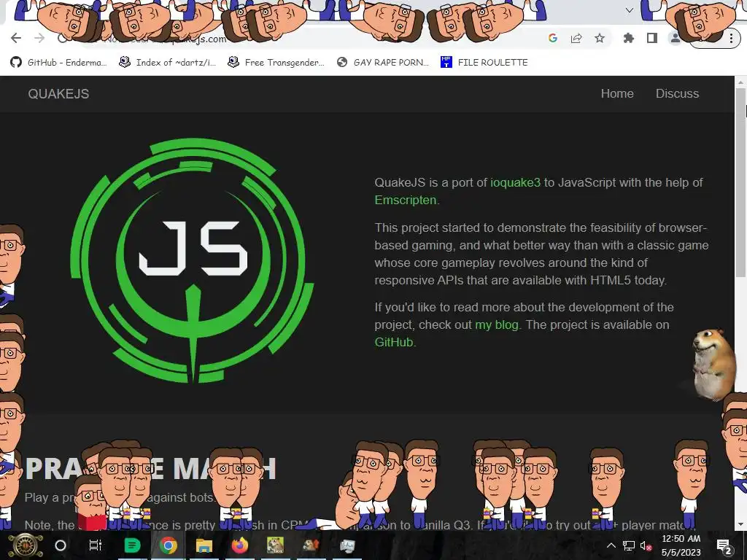Expand the tab search chevron
Image resolution: width=747 pixels, height=560 pixels.
point(630,10)
